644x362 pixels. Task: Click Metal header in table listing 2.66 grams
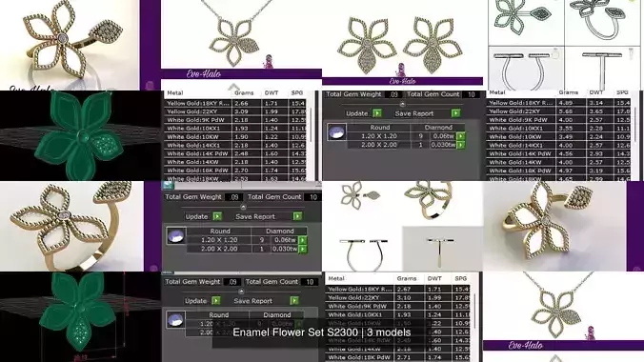point(175,92)
